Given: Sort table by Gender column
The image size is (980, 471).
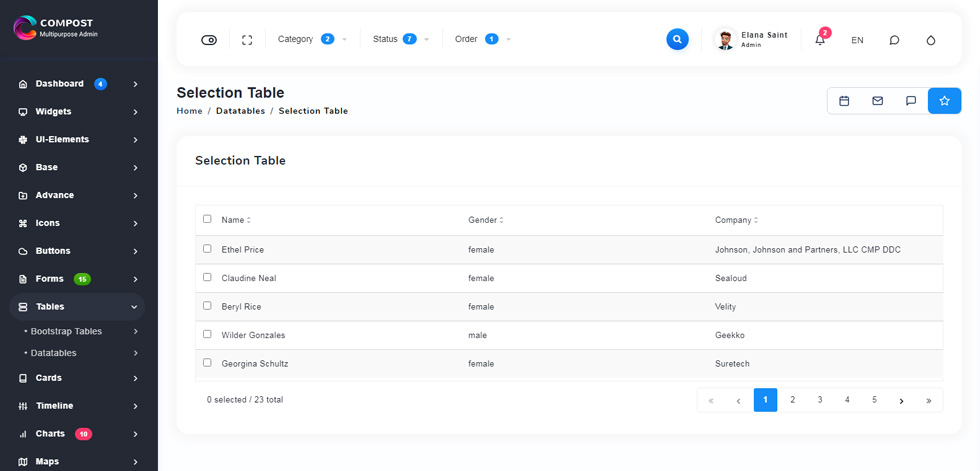Looking at the screenshot, I should [486, 220].
